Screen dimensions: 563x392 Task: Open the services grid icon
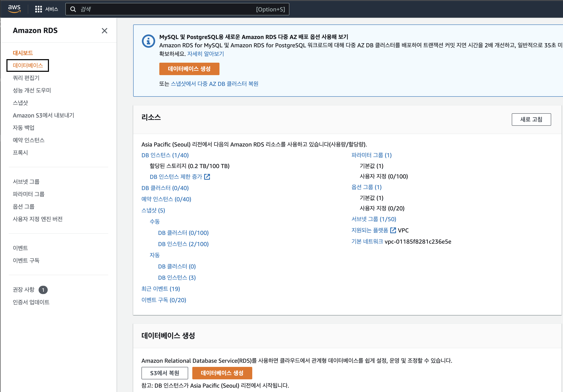click(x=39, y=9)
